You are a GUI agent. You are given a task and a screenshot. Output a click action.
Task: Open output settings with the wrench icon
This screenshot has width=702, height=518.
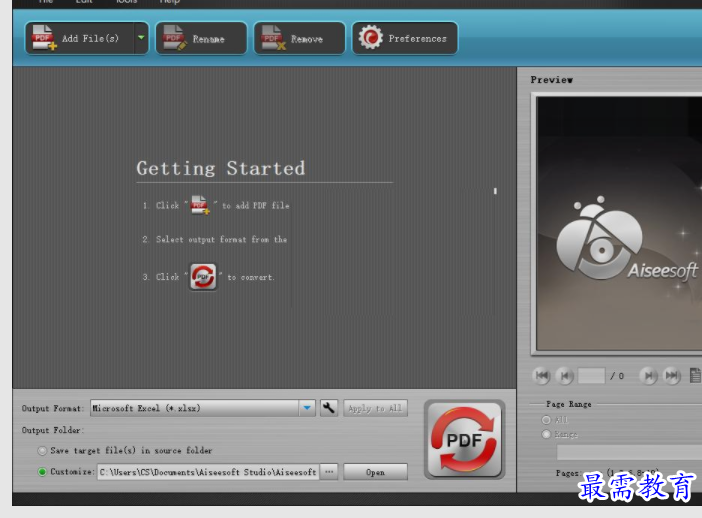tap(329, 408)
